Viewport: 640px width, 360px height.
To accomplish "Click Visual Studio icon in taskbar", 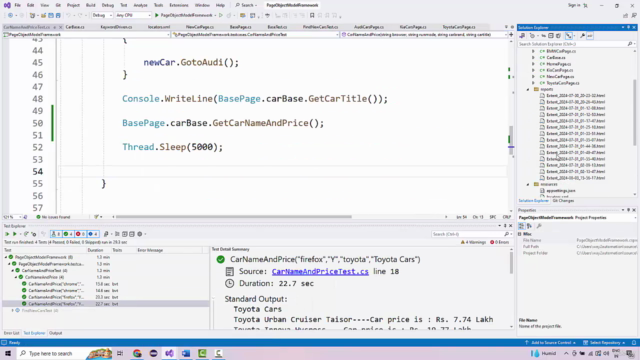I will (169, 353).
